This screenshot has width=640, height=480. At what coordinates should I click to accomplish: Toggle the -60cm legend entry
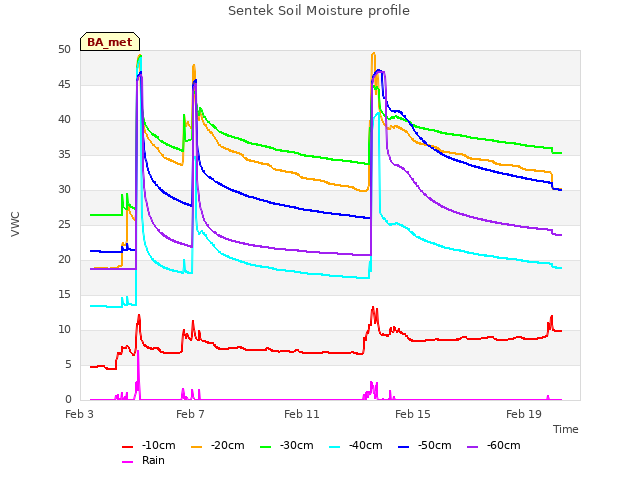[x=494, y=446]
